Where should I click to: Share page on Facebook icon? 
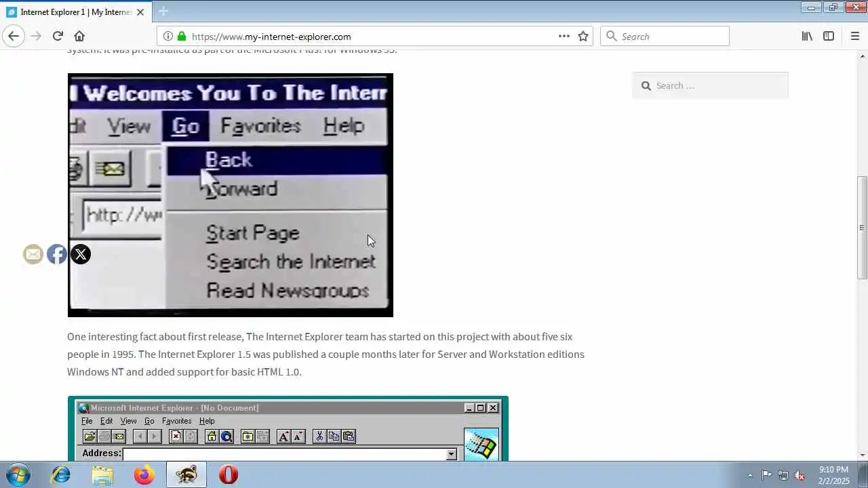coord(57,254)
